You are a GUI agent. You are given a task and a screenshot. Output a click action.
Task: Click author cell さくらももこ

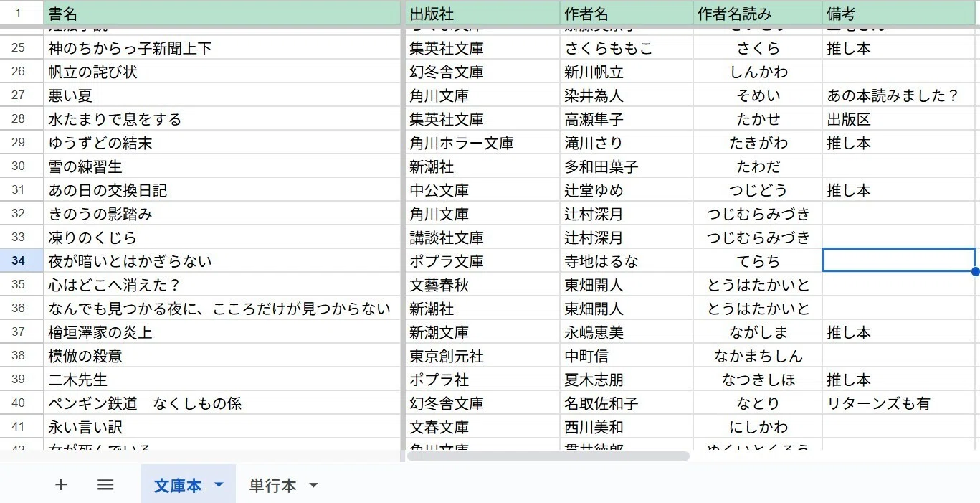(627, 48)
